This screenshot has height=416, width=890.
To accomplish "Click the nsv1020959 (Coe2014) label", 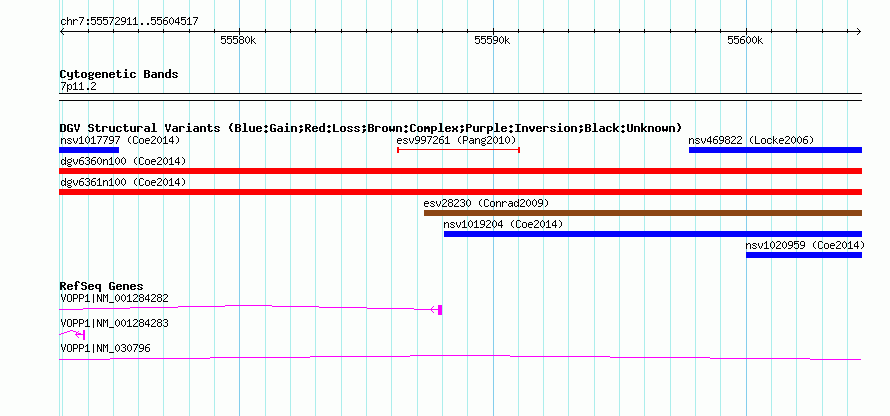I will [805, 245].
